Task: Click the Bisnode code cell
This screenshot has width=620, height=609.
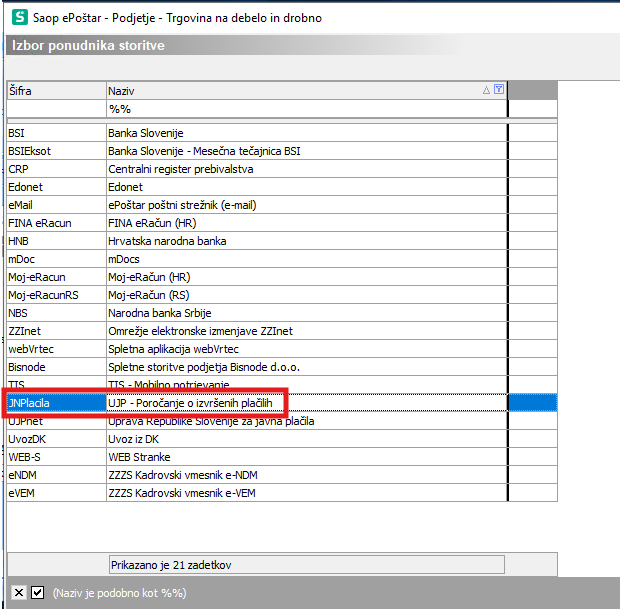Action: (57, 367)
